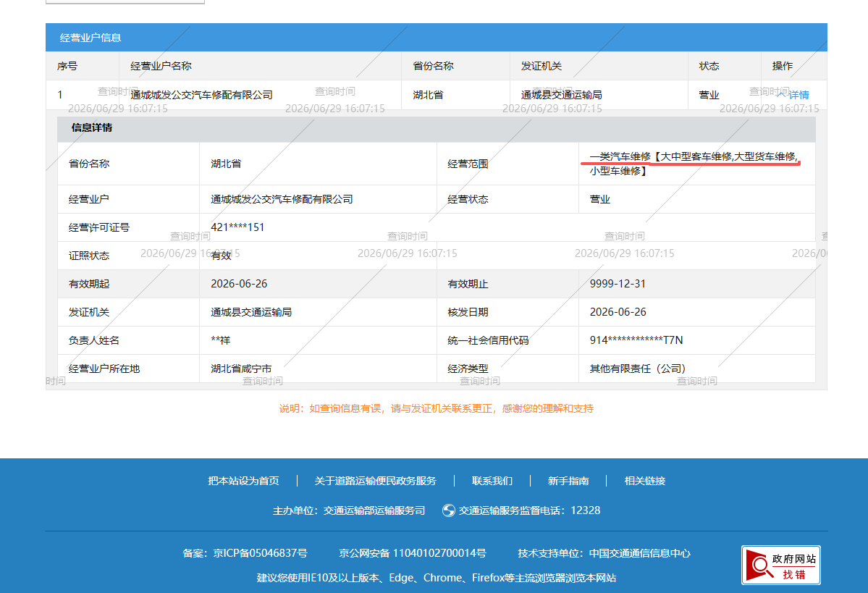Click the phone icon beside 交通运输服务监督电话

tap(448, 510)
